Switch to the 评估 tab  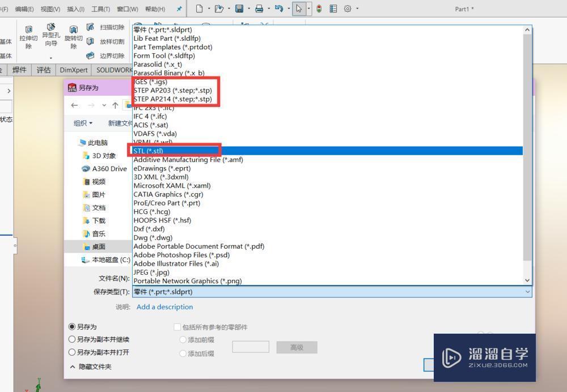pos(44,70)
